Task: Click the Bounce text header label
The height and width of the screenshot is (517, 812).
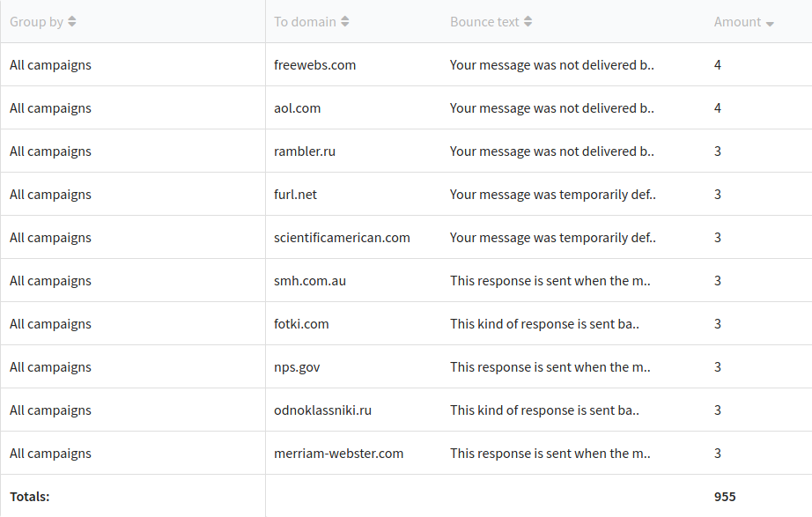Action: 484,22
